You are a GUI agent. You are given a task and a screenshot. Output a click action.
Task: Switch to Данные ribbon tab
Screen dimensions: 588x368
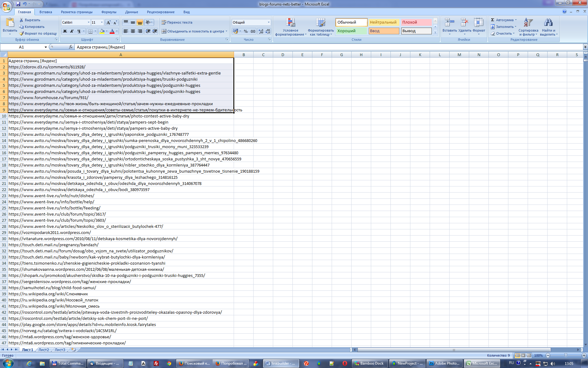131,12
